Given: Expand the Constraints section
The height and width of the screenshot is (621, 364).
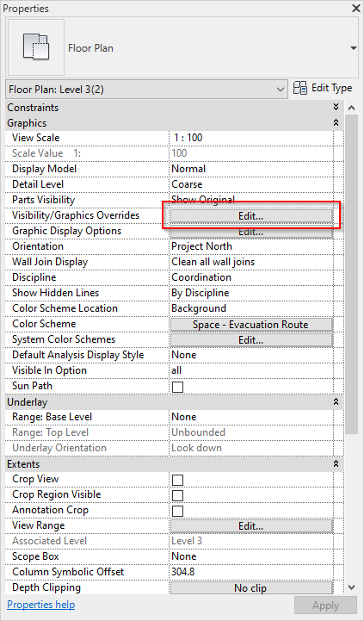Looking at the screenshot, I should pos(336,108).
